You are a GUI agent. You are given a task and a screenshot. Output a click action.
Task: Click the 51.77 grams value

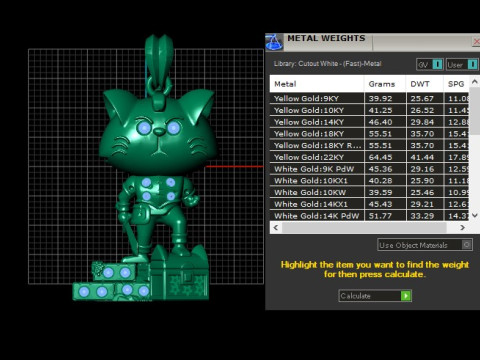coord(380,216)
